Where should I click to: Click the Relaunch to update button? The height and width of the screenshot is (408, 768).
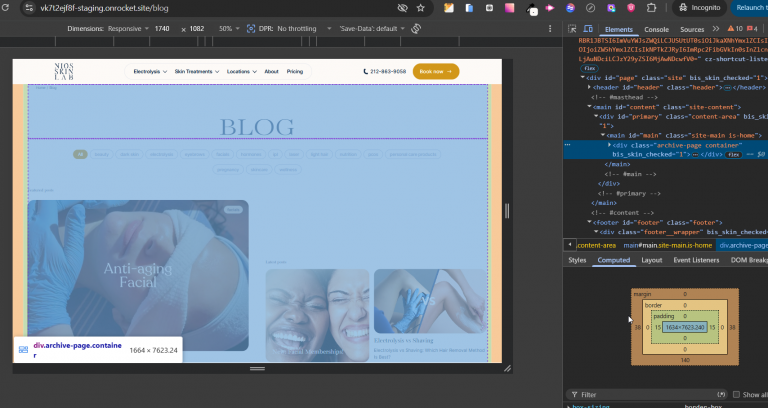[x=749, y=8]
